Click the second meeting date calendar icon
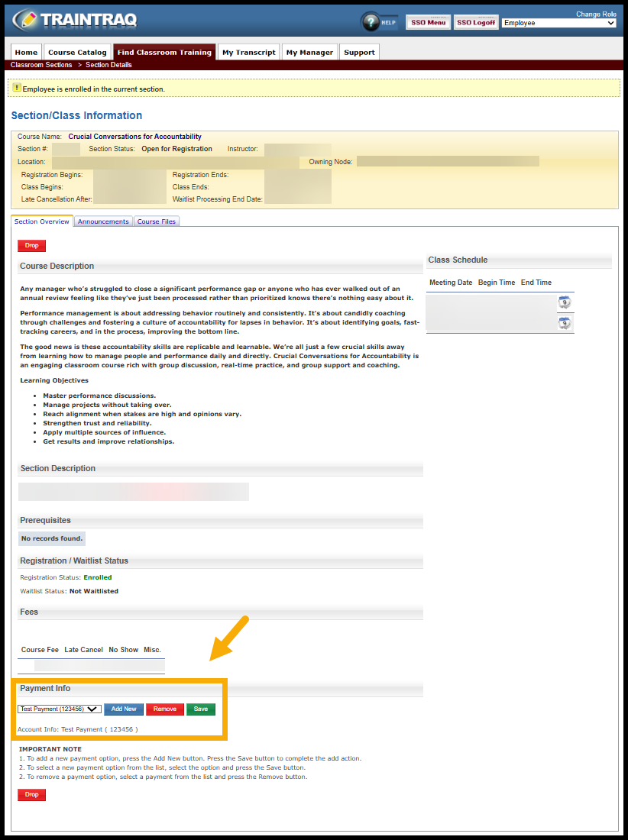 pos(565,324)
